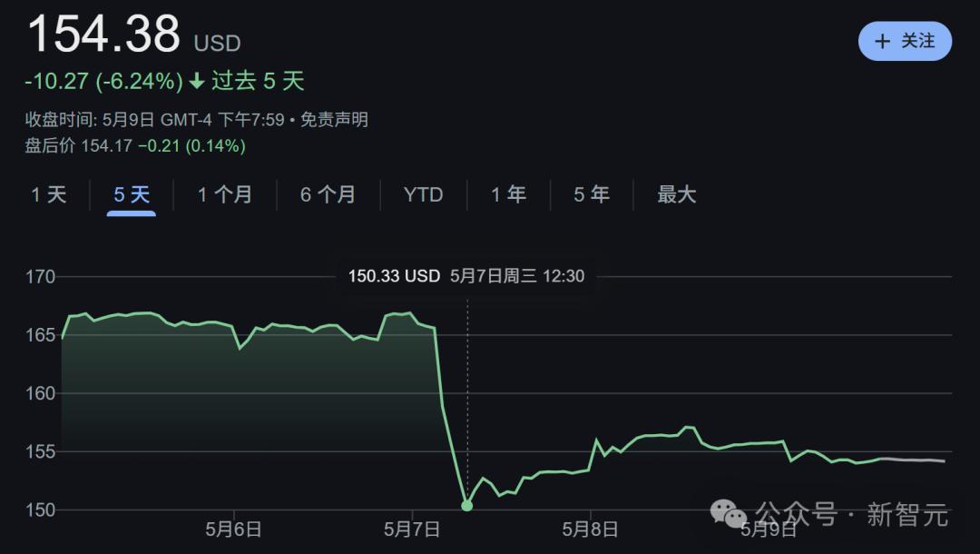Screen dimensions: 980x554
Task: Click the 盘后价 154.17 after-hours line
Action: click(135, 146)
